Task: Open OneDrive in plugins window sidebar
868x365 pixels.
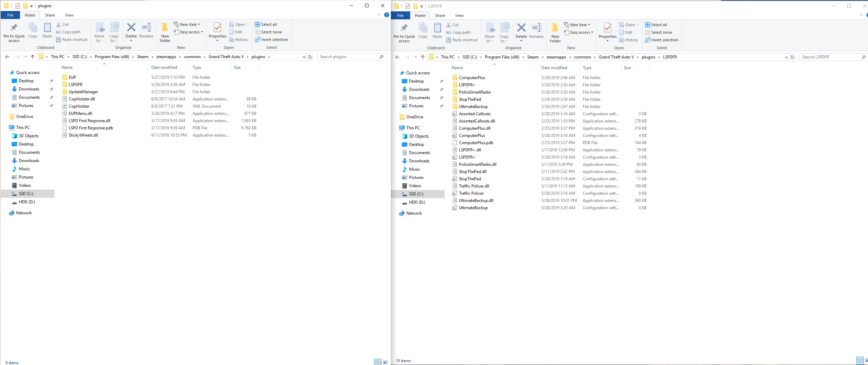Action: pos(24,117)
